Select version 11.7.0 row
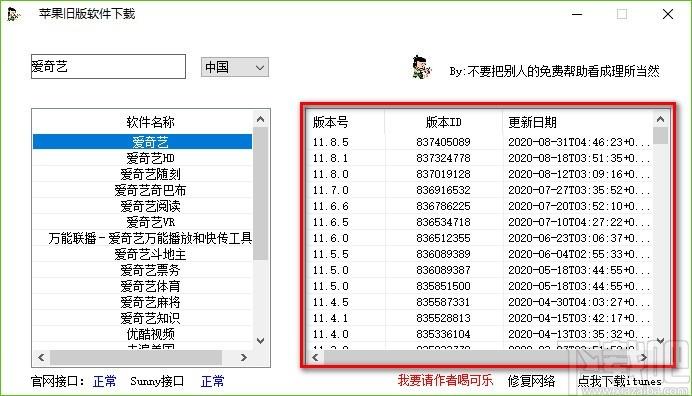Image resolution: width=692 pixels, height=396 pixels. (x=479, y=190)
